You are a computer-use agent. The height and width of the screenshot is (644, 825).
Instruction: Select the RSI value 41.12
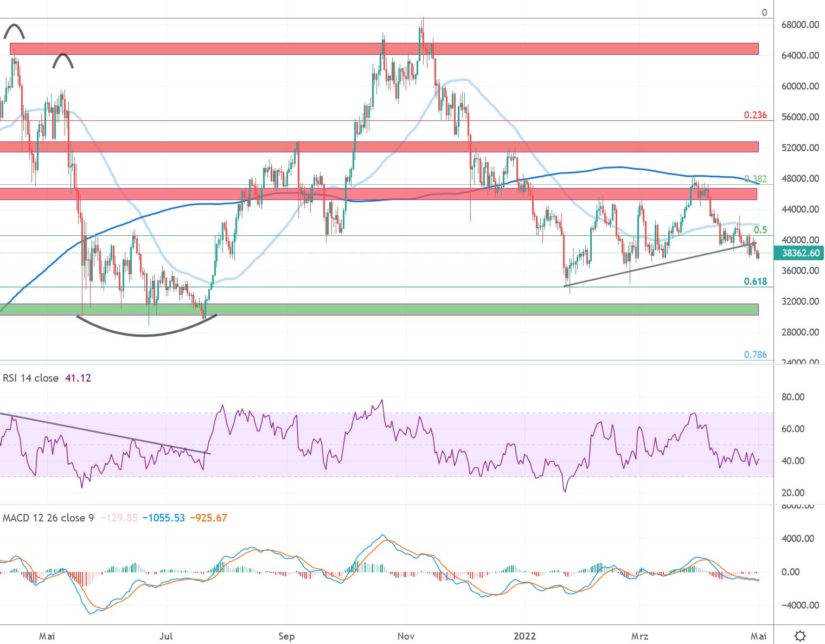[x=78, y=378]
